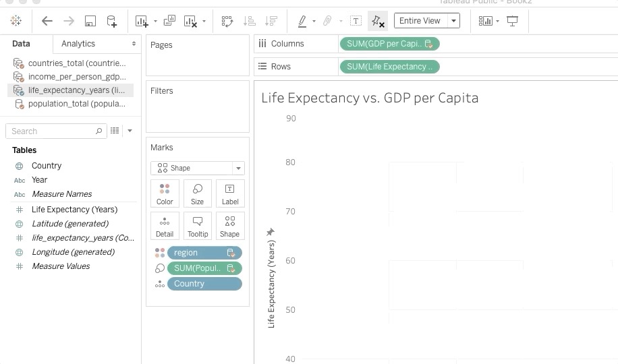Open the Entire View fit dropdown
Image resolution: width=618 pixels, height=364 pixels.
[454, 21]
